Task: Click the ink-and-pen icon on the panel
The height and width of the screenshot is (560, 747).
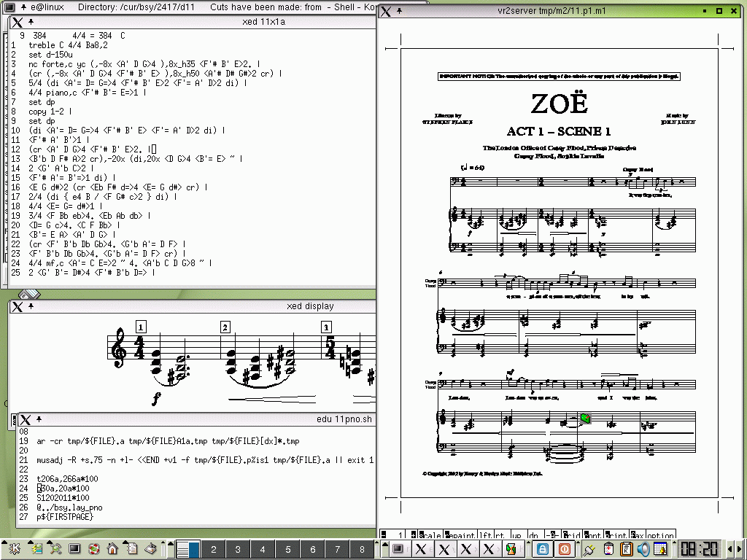Action: 150,549
